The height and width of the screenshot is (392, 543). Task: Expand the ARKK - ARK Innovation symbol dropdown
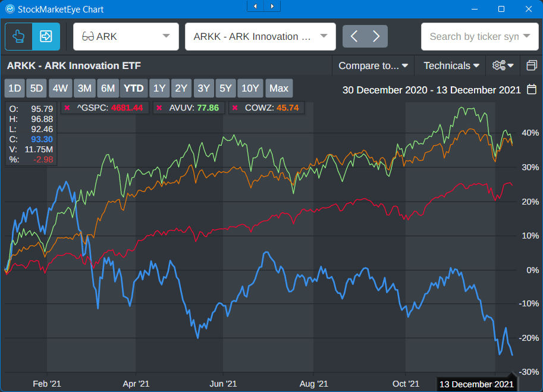260,37
